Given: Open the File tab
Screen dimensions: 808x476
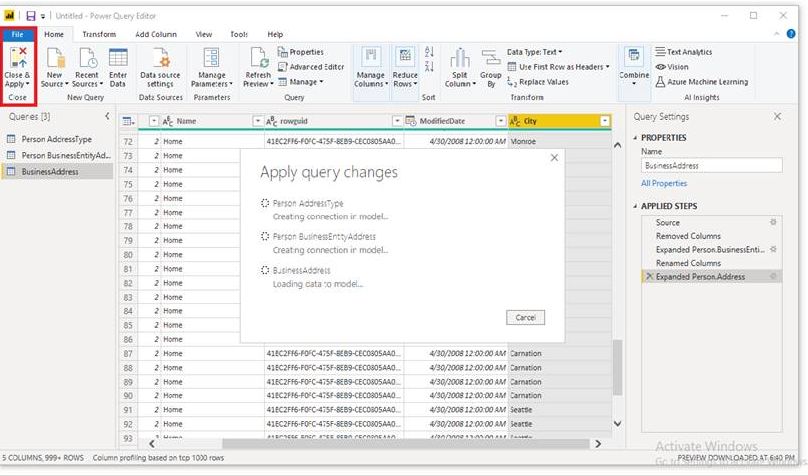Looking at the screenshot, I should click(18, 35).
